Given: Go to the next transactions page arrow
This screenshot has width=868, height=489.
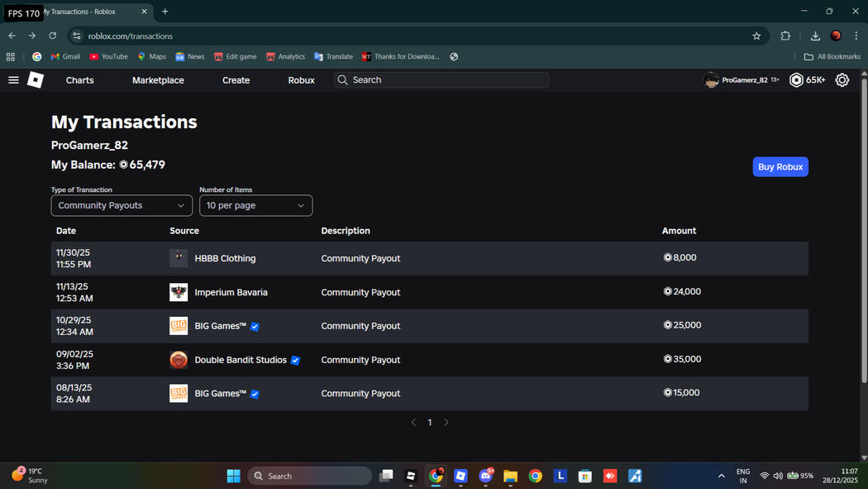Looking at the screenshot, I should point(446,423).
